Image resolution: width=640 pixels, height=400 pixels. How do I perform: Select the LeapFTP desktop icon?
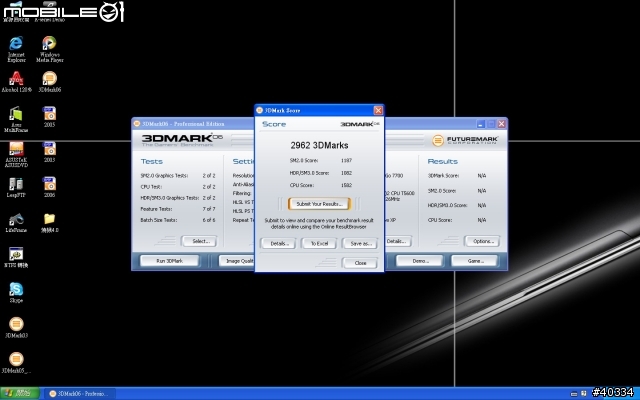coord(16,187)
